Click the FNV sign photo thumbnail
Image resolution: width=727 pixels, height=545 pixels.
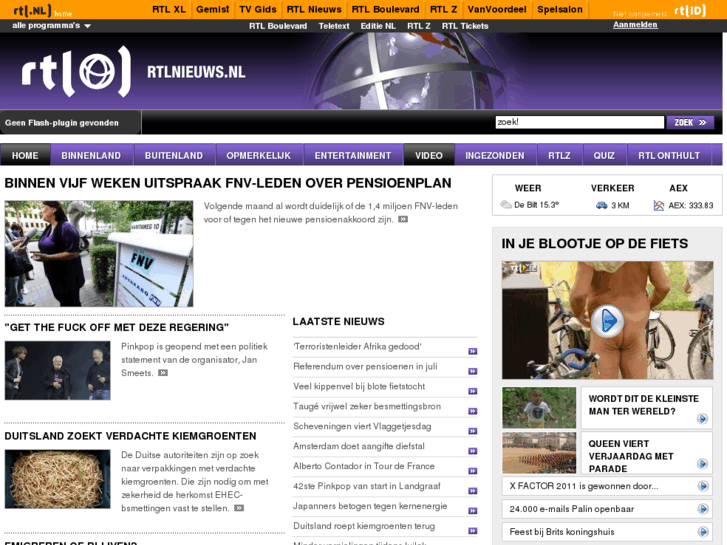(x=99, y=254)
